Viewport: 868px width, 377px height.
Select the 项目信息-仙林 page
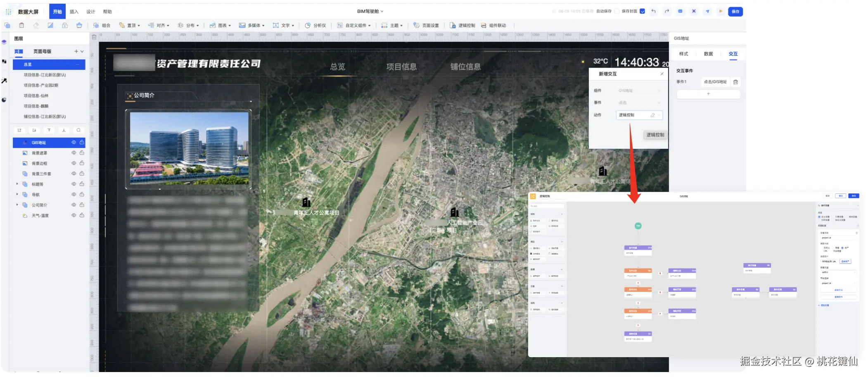coord(36,95)
